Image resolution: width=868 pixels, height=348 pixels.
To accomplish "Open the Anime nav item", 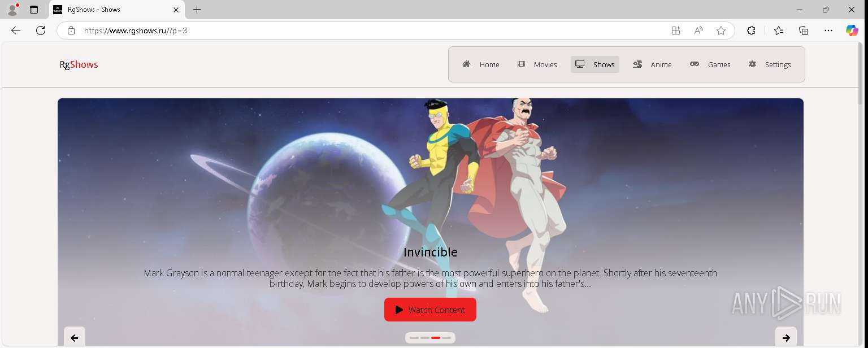I will coord(653,64).
